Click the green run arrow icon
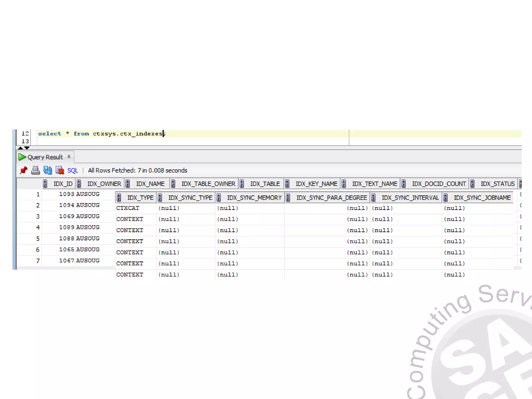Viewport: 532px width, 399px height. click(x=22, y=157)
